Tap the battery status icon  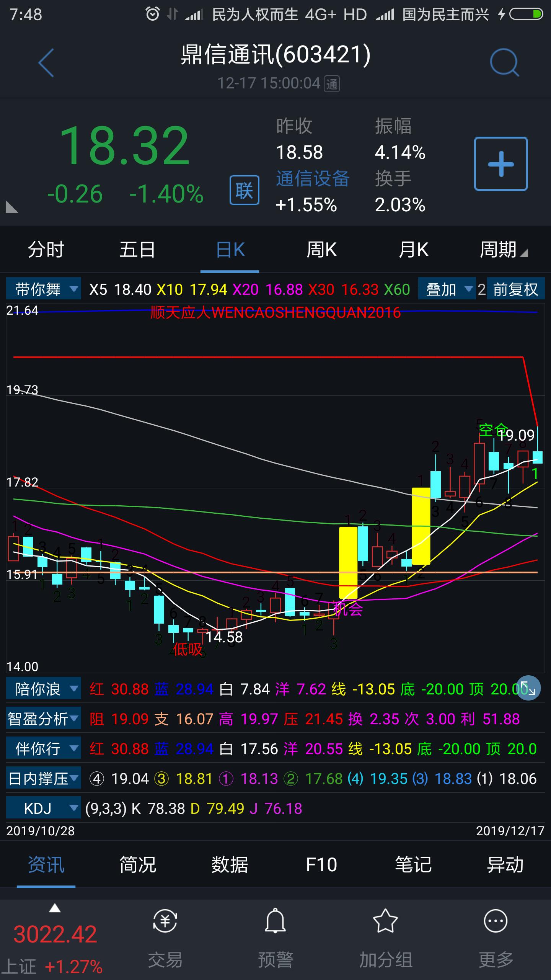tap(526, 15)
